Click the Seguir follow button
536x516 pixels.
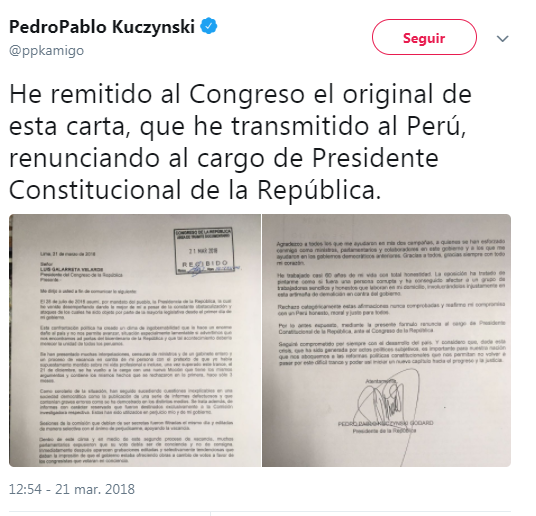[424, 37]
